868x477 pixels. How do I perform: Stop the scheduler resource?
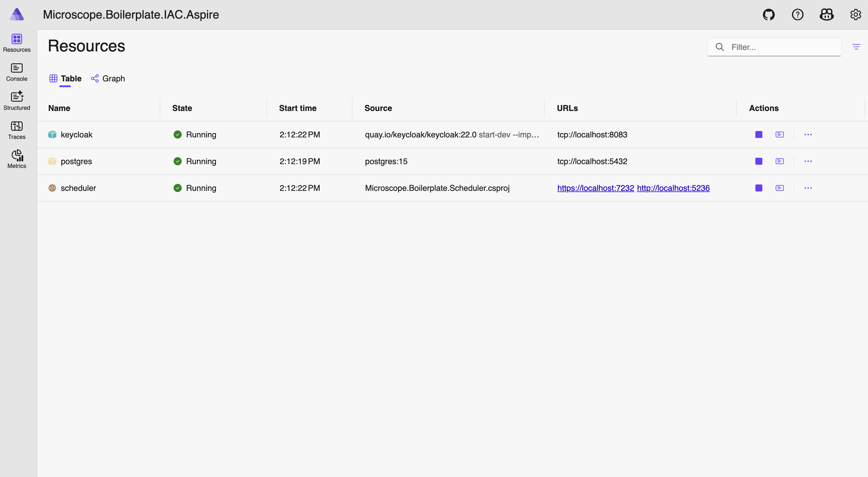[x=759, y=188]
